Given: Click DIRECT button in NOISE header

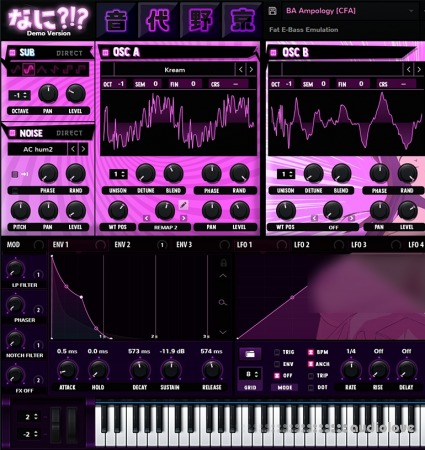Looking at the screenshot, I should (x=69, y=133).
